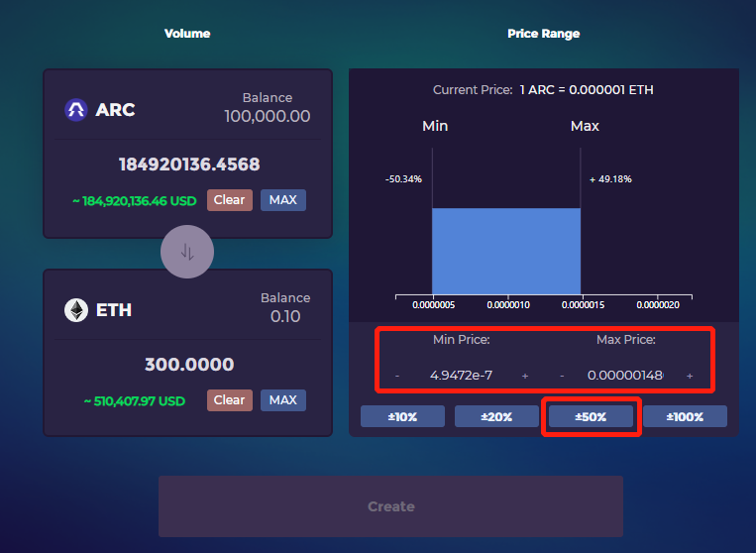Clear the ETH amount
Image resolution: width=756 pixels, height=553 pixels.
[x=229, y=400]
